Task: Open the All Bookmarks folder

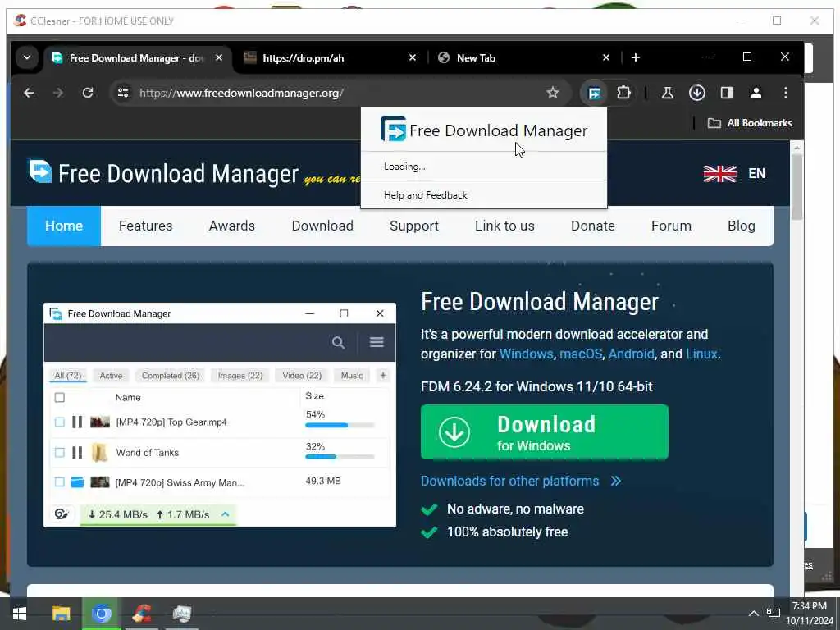Action: click(750, 123)
